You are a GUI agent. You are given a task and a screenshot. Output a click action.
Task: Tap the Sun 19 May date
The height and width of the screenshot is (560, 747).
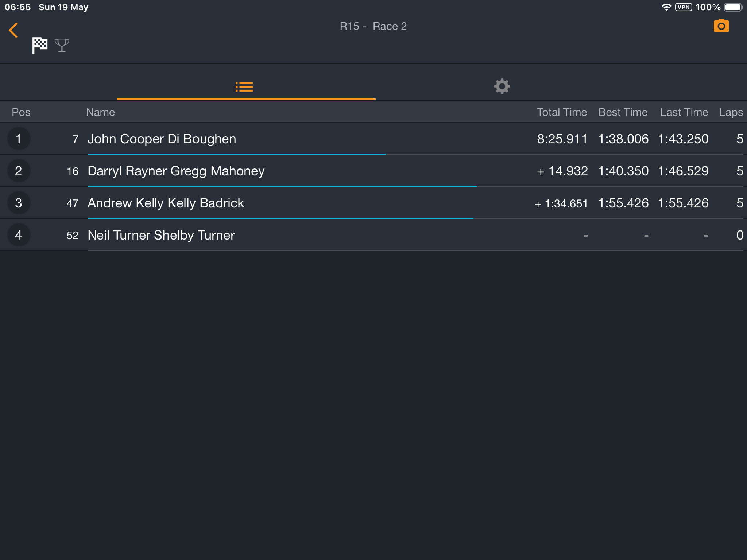tap(63, 7)
